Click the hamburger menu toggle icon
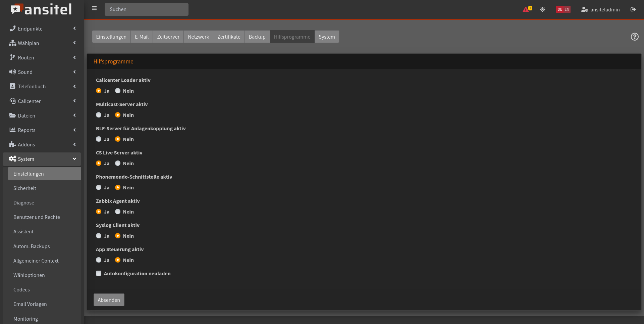The width and height of the screenshot is (644, 324). [x=94, y=8]
